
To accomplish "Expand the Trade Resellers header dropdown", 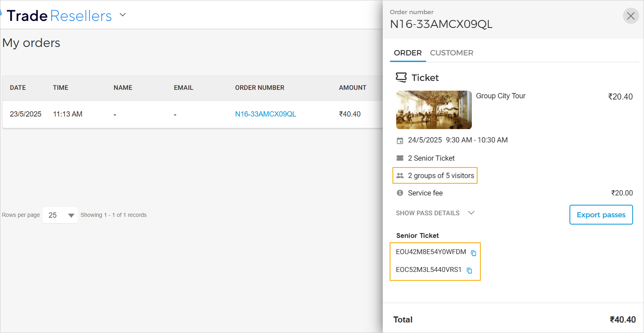I will [123, 15].
